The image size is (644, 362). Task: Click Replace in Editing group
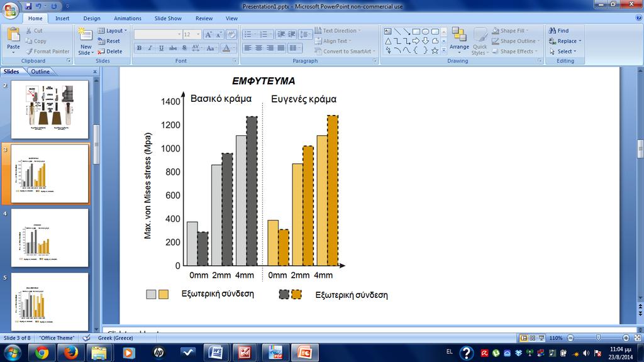pyautogui.click(x=565, y=41)
